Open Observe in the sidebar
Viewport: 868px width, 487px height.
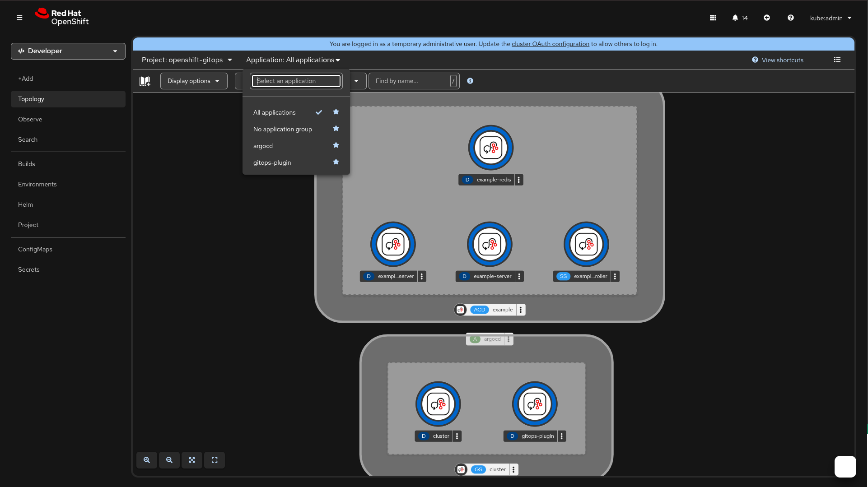pyautogui.click(x=68, y=119)
